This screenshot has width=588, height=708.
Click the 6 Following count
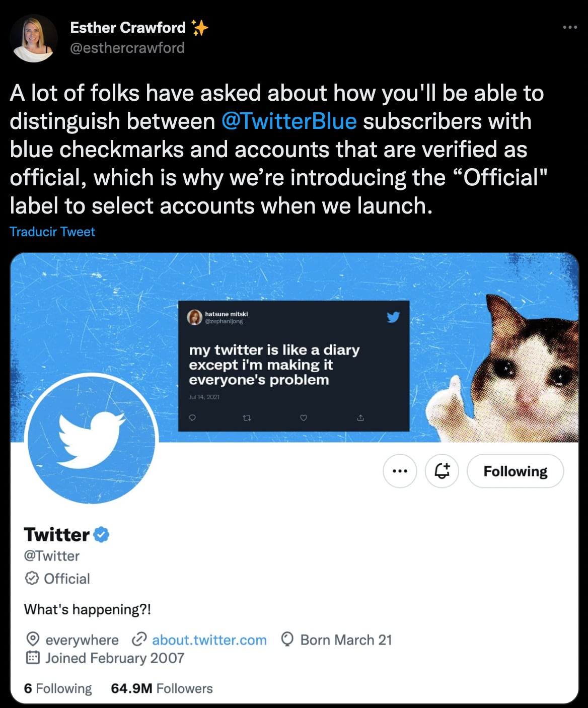pyautogui.click(x=58, y=688)
